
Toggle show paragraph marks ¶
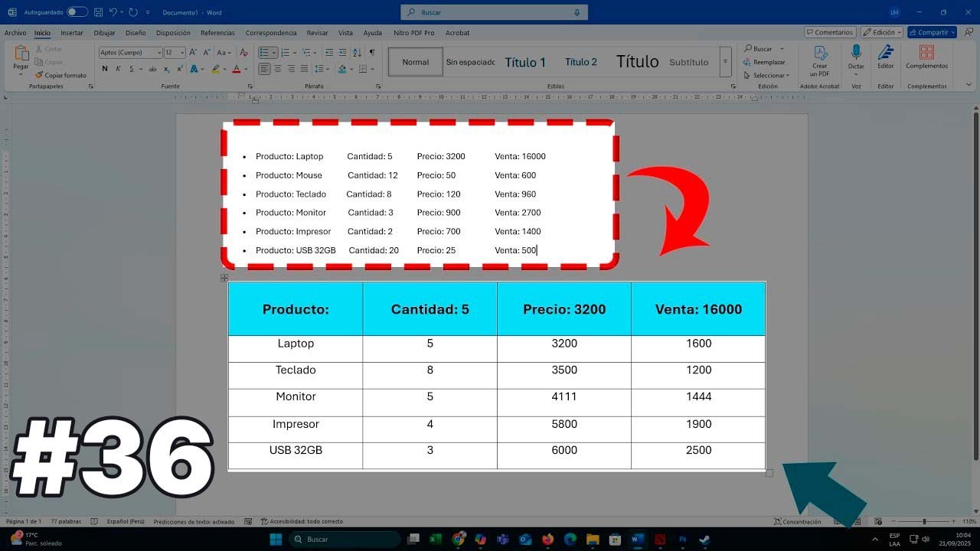(372, 53)
